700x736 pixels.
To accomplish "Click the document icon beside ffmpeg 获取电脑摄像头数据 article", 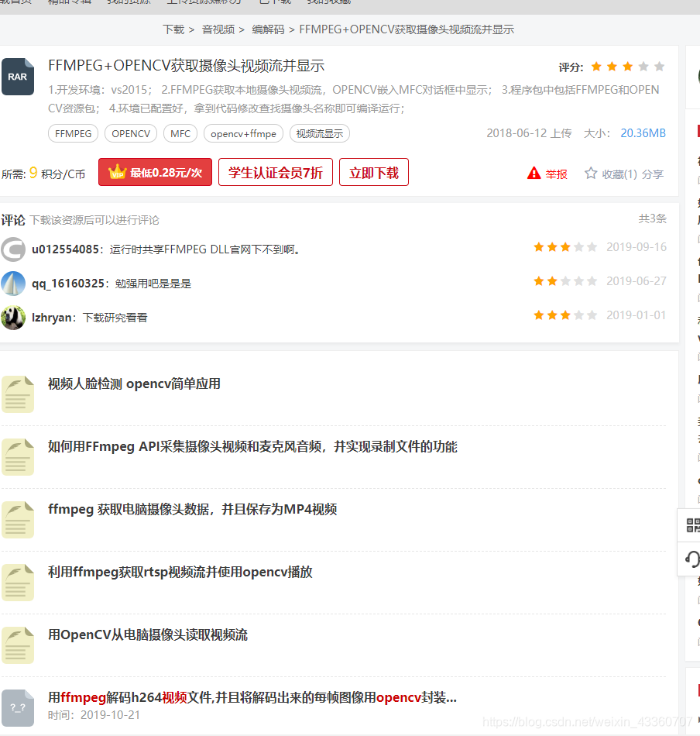I will click(x=18, y=520).
